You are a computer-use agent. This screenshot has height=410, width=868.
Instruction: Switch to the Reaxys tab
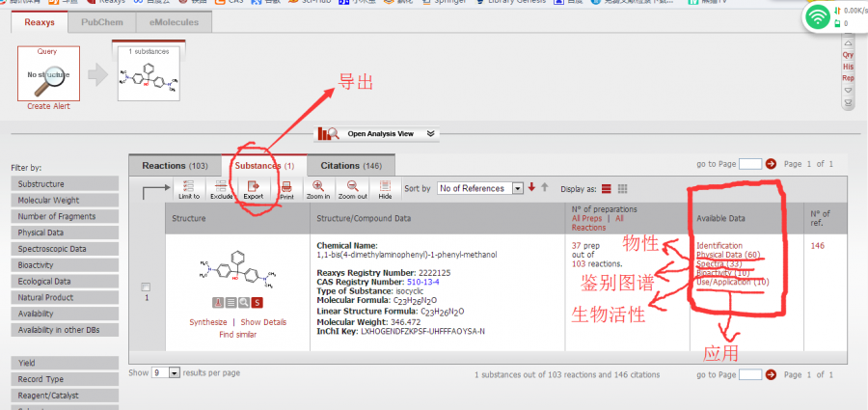coord(40,22)
